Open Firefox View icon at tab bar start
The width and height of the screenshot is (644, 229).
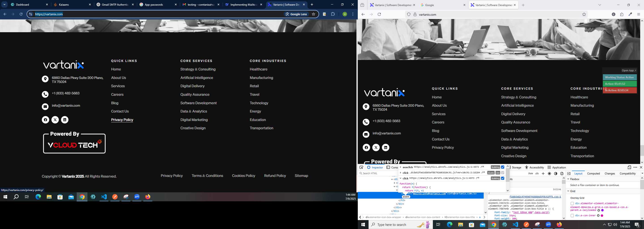[x=362, y=5]
